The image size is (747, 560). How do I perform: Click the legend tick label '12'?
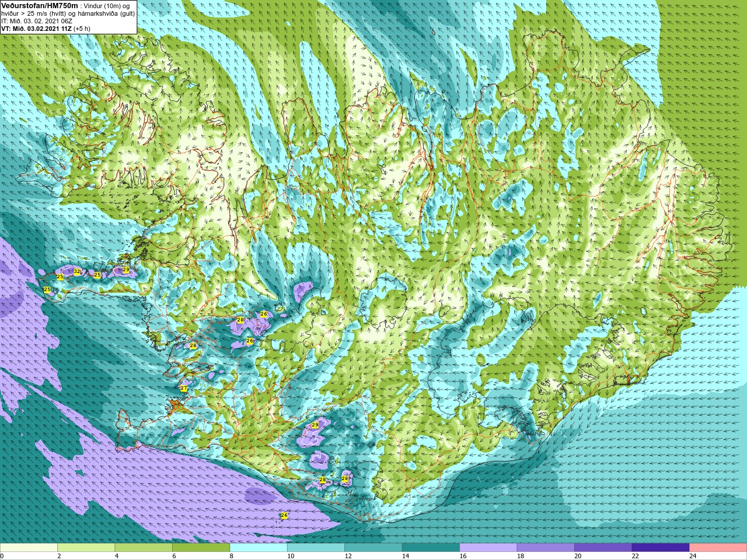pyautogui.click(x=348, y=556)
